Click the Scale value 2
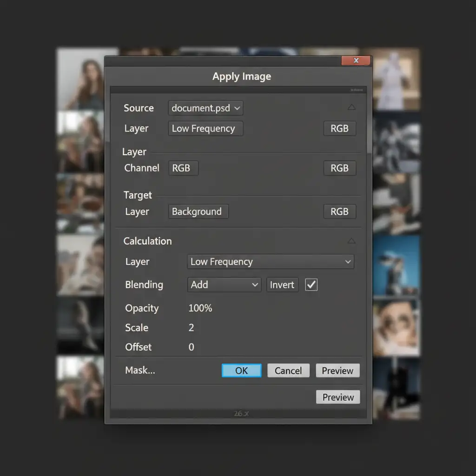The image size is (476, 476). (192, 328)
